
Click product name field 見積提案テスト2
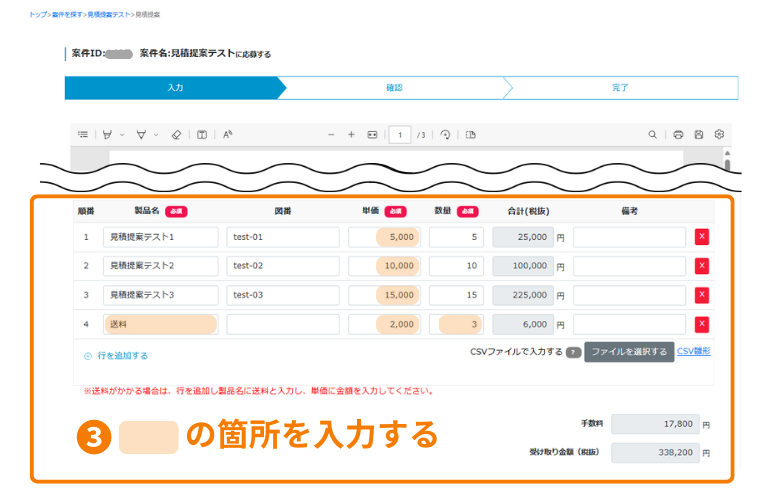point(161,266)
